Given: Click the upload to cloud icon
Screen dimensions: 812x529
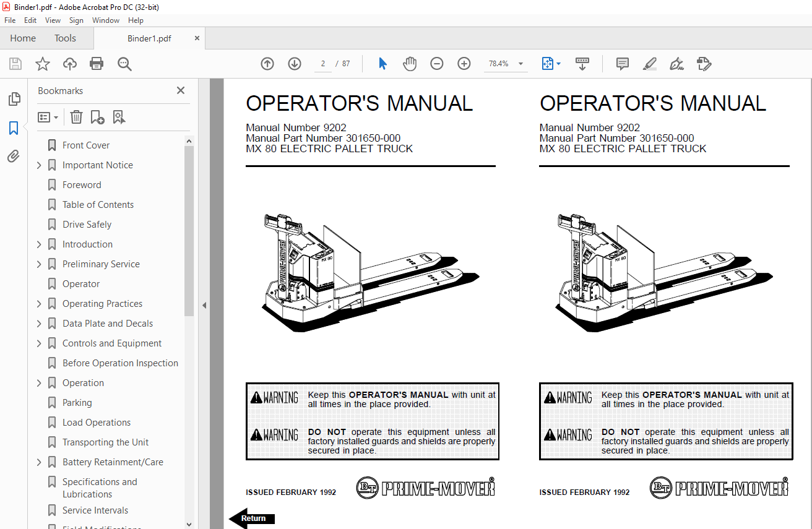Looking at the screenshot, I should 70,64.
